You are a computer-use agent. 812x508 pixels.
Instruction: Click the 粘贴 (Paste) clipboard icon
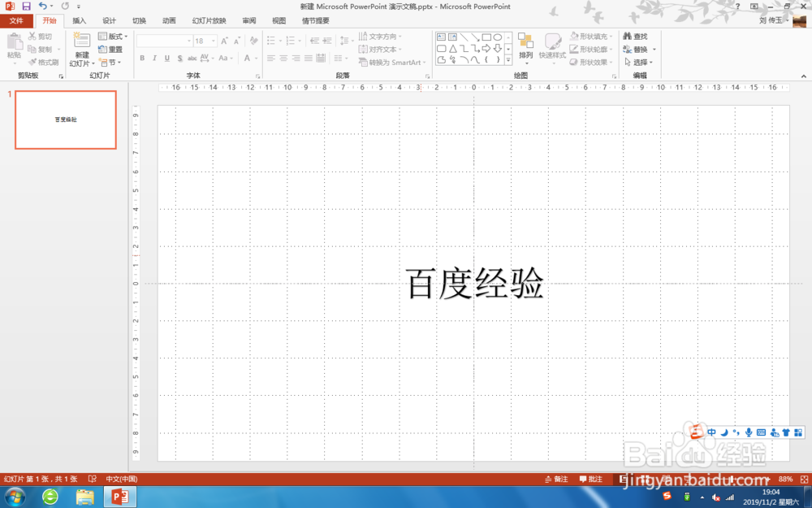pos(14,41)
